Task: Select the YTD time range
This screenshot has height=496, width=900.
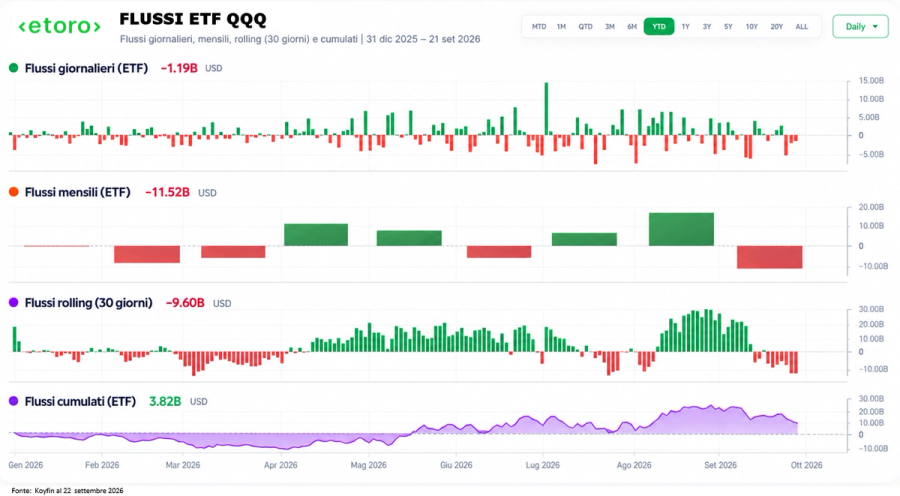Action: coord(659,26)
